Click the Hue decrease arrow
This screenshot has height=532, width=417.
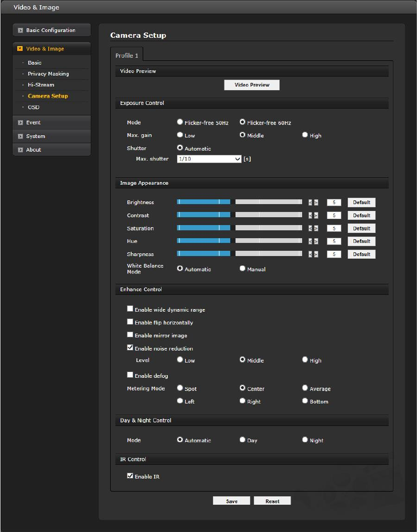pyautogui.click(x=310, y=241)
